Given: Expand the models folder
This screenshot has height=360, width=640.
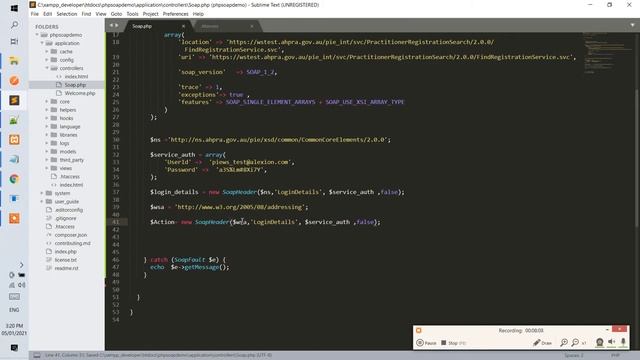Looking at the screenshot, I should click(x=47, y=151).
